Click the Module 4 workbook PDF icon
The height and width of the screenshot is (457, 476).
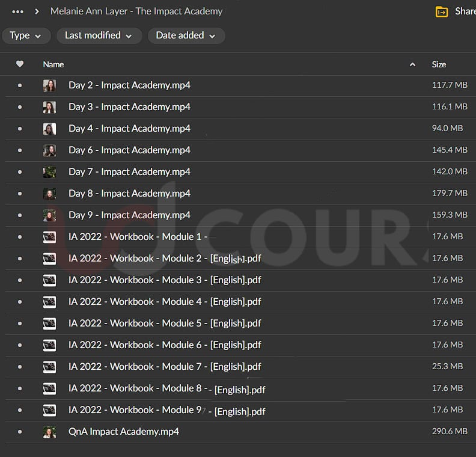pos(49,302)
